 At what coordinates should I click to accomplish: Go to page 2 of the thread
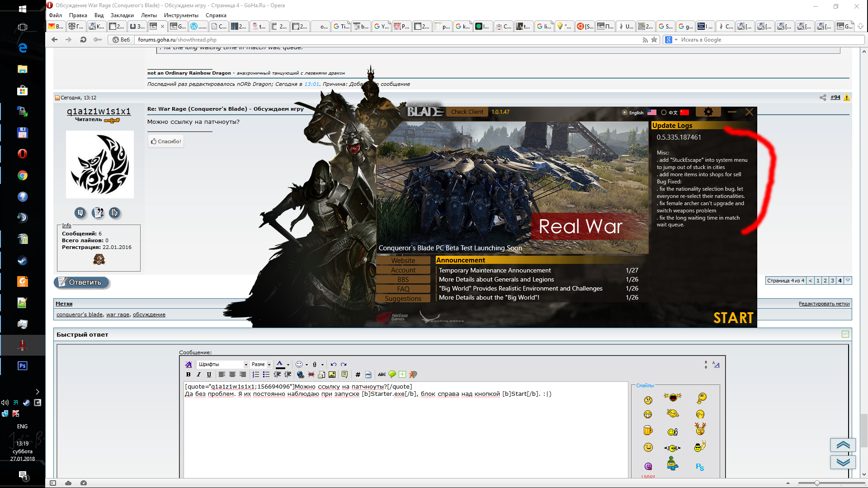point(825,281)
